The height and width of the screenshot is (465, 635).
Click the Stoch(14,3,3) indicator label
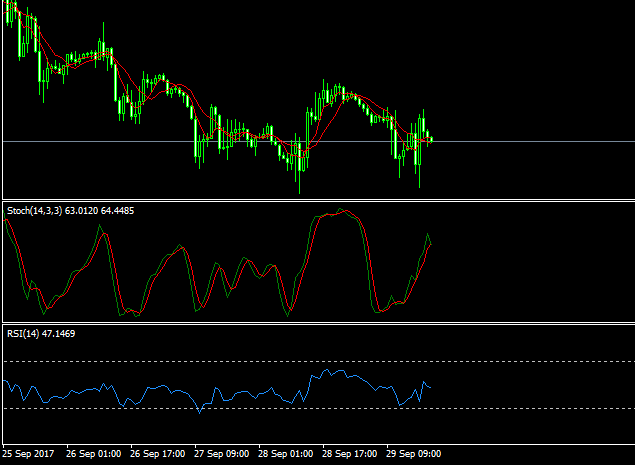click(x=32, y=211)
